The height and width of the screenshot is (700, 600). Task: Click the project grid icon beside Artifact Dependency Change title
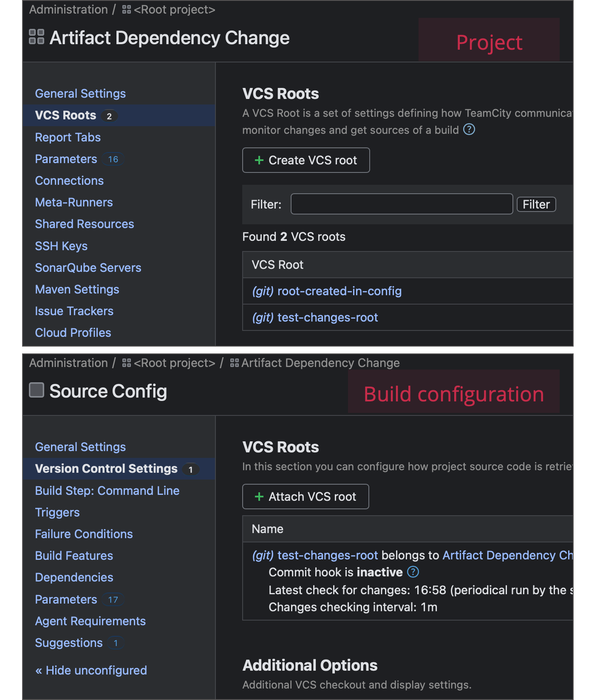point(37,38)
